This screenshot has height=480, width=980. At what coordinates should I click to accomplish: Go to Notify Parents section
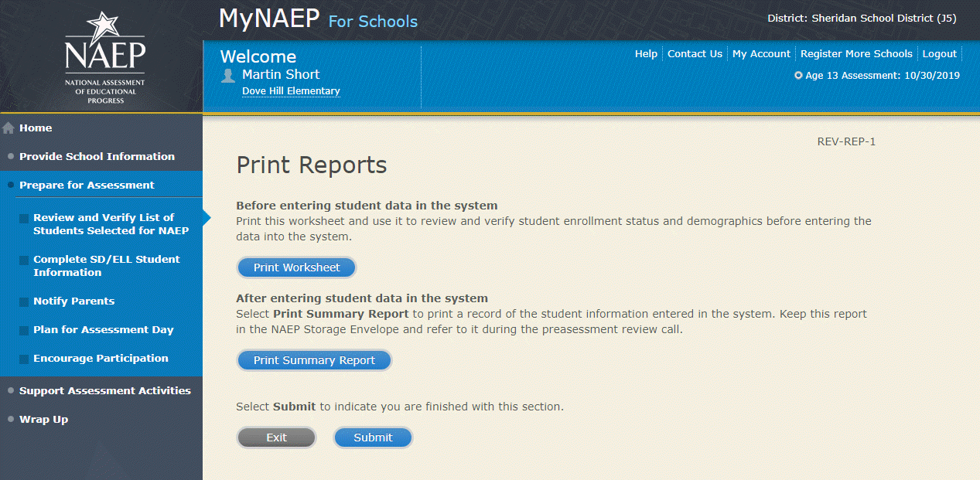[73, 301]
